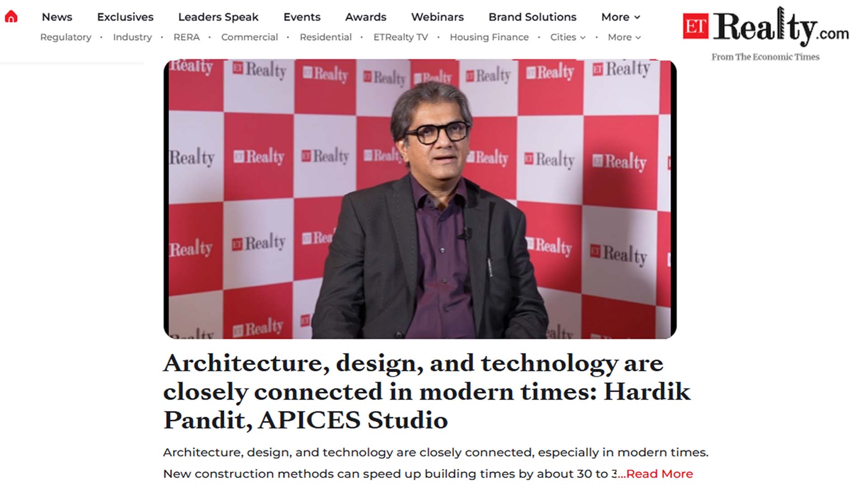This screenshot has width=868, height=488.
Task: Go to Leaders Speak section
Action: (x=218, y=17)
